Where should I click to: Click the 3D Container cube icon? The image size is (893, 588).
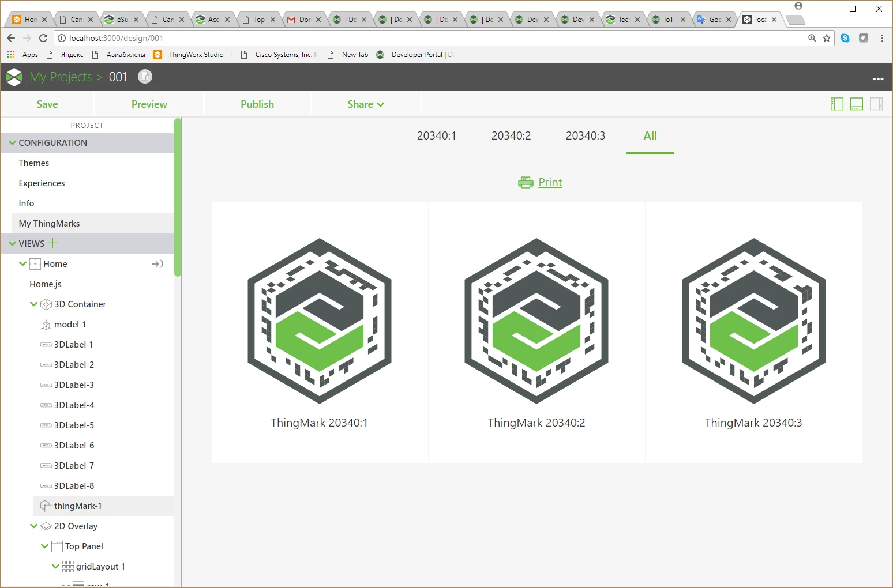click(x=46, y=304)
